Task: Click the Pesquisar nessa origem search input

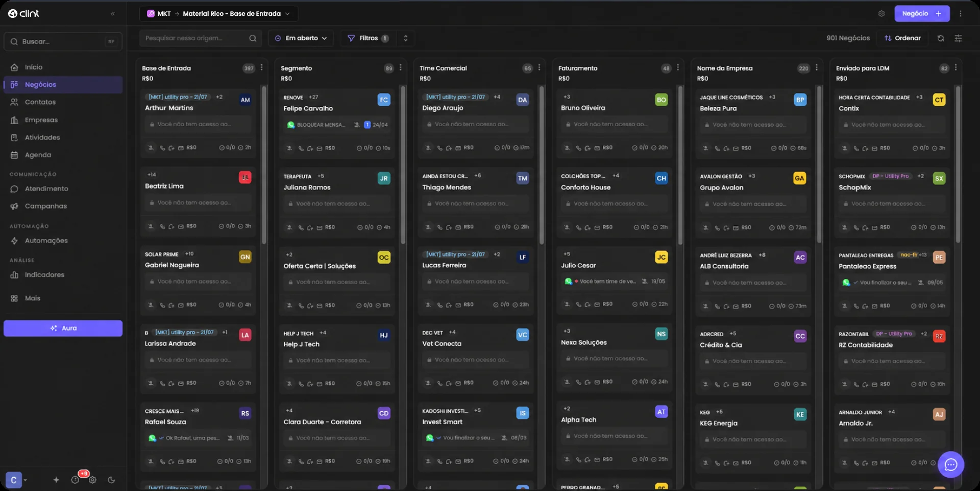Action: (200, 38)
